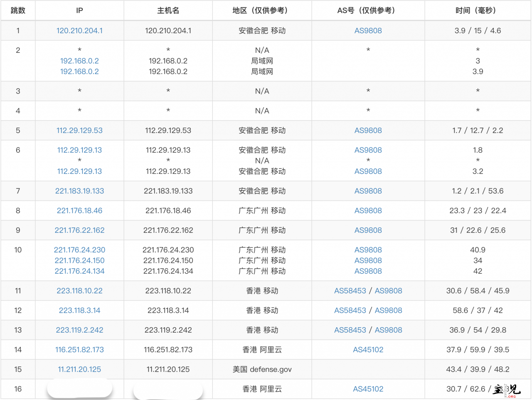This screenshot has height=400, width=532.
Task: Open AS58453 link in the 223.118.10.22 row
Action: 350,291
